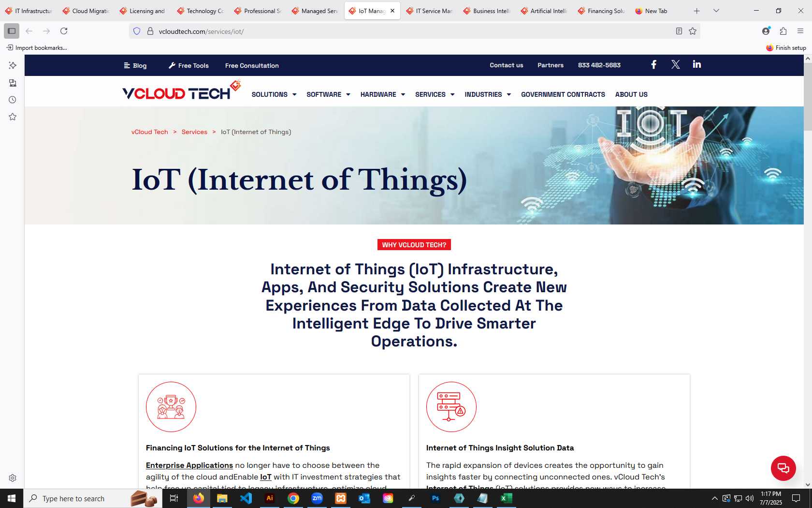Viewport: 812px width, 508px height.
Task: Open the LinkedIn social icon
Action: pos(696,64)
